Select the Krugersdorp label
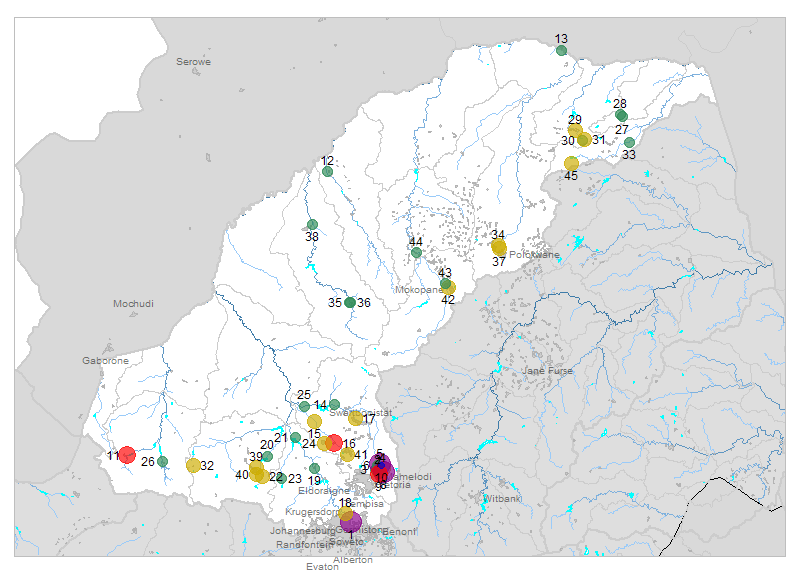Screen dimensions: 800x571 312,512
